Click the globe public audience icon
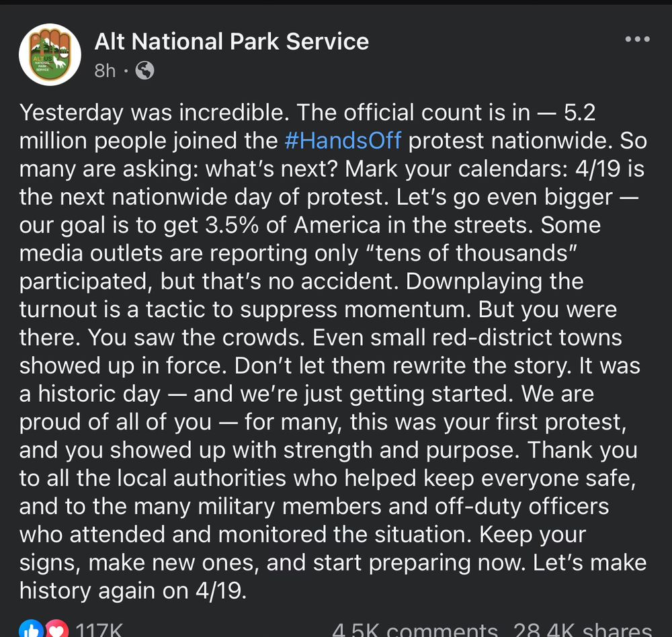Viewport: 672px width, 637px height. [144, 70]
